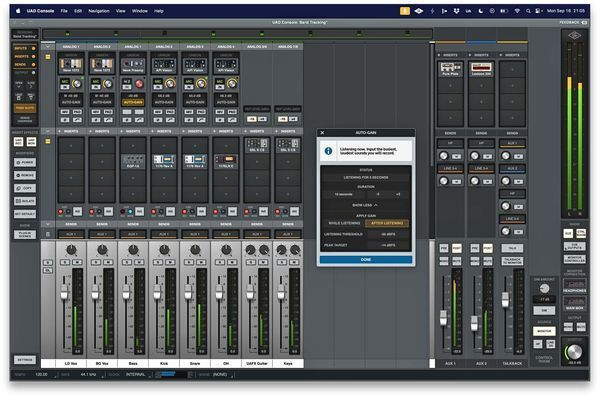Open PLUGIN SCENES in the sidebar
The image size is (600, 396).
pyautogui.click(x=25, y=235)
